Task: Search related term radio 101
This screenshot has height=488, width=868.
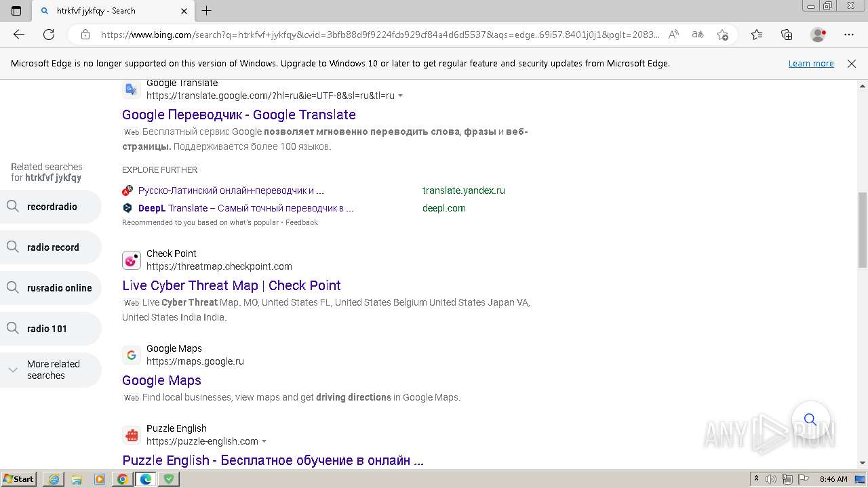Action: (51, 329)
